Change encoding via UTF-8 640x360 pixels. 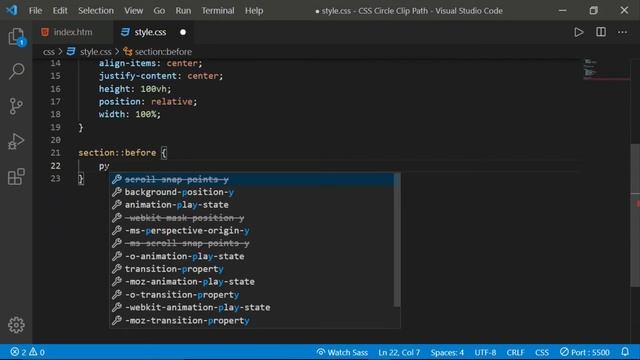(x=485, y=352)
